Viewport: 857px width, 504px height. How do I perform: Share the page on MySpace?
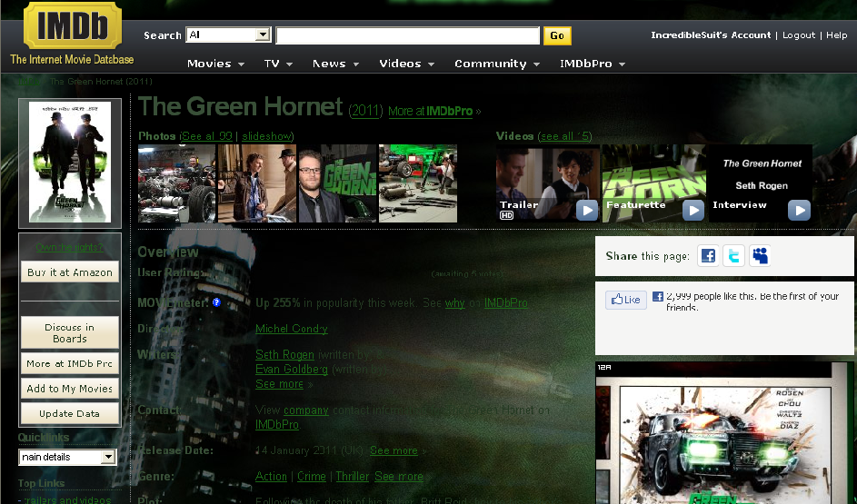point(760,255)
